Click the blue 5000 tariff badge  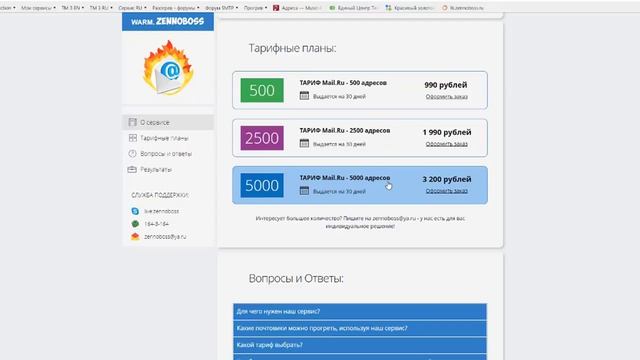tap(262, 185)
